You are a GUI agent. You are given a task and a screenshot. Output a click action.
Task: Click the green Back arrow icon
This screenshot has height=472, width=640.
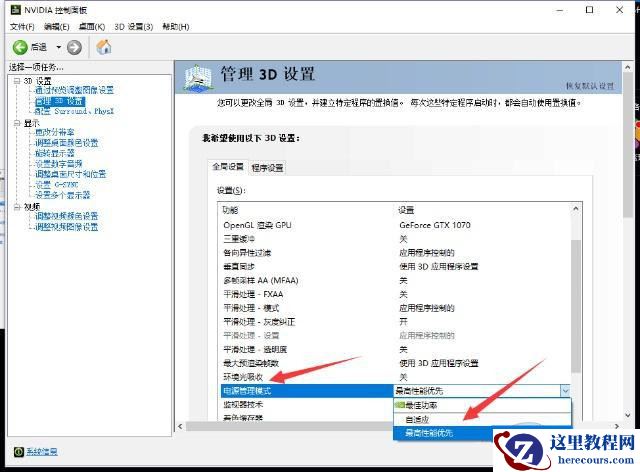pyautogui.click(x=20, y=47)
